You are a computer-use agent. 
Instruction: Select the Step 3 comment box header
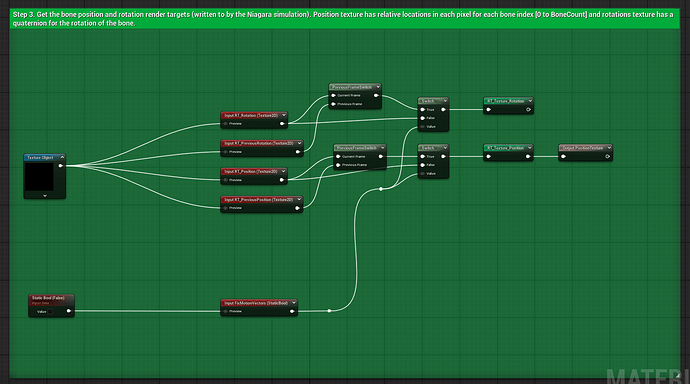tap(345, 18)
